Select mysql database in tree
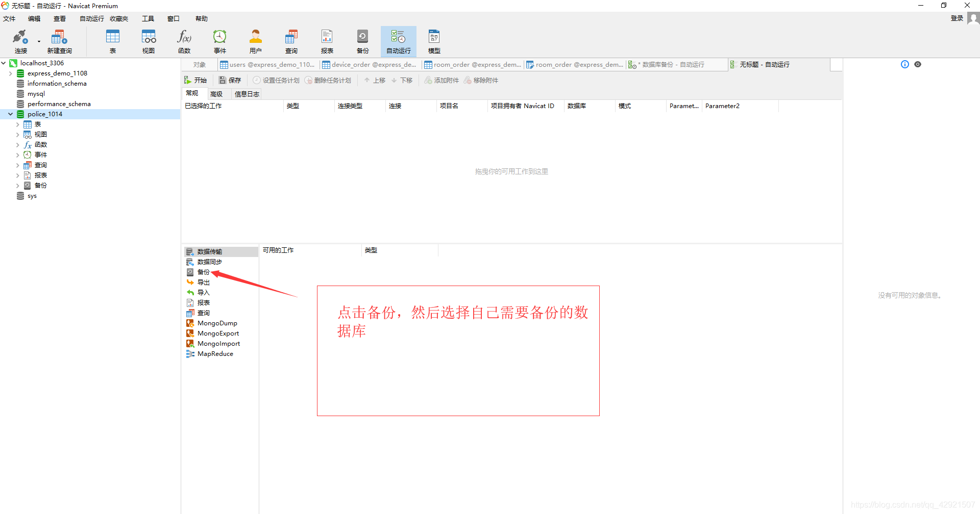This screenshot has width=980, height=514. pyautogui.click(x=36, y=94)
